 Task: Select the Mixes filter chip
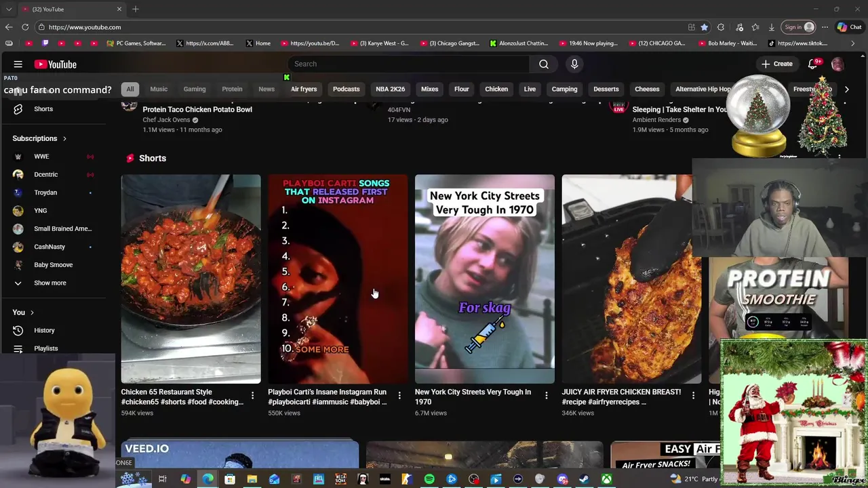[429, 89]
